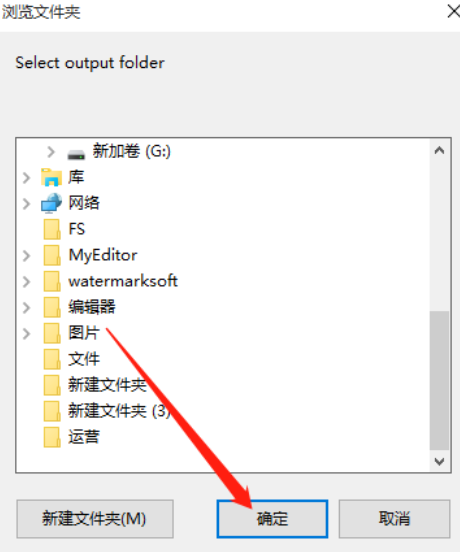This screenshot has width=460, height=552.
Task: Select the G: drive icon
Action: [76, 153]
